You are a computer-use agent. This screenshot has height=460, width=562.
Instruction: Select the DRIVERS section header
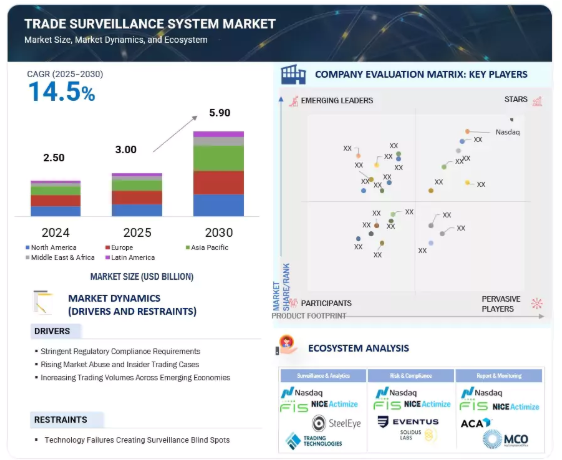pos(56,331)
